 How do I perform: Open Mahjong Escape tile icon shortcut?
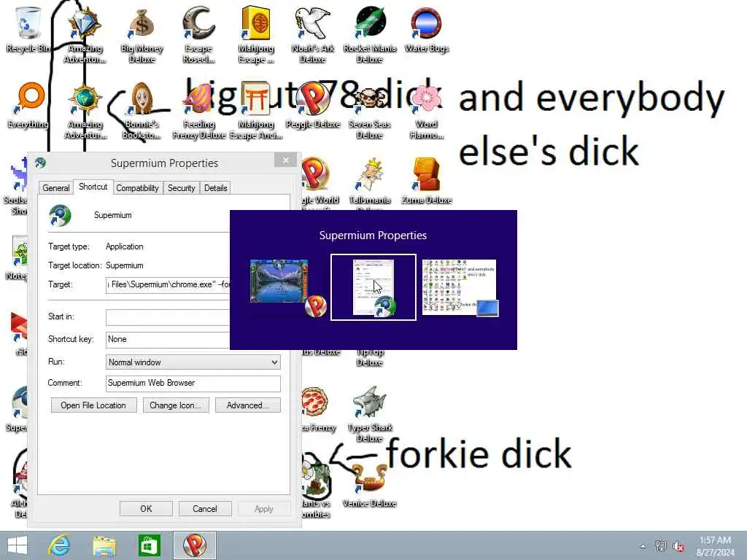point(256,34)
